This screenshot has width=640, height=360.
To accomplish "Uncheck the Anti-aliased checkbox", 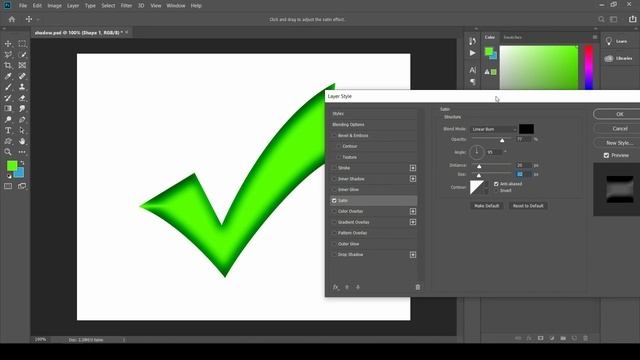I will tap(496, 184).
